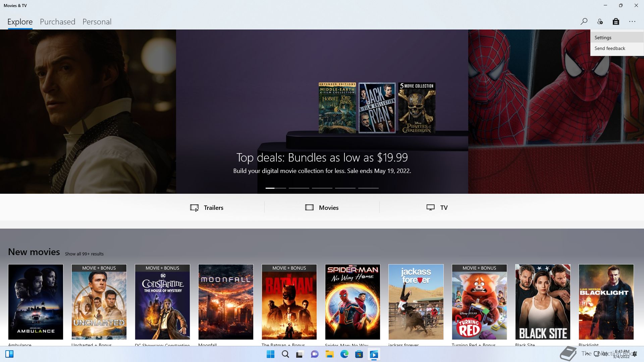
Task: Open the Windows Start button
Action: pos(270,354)
